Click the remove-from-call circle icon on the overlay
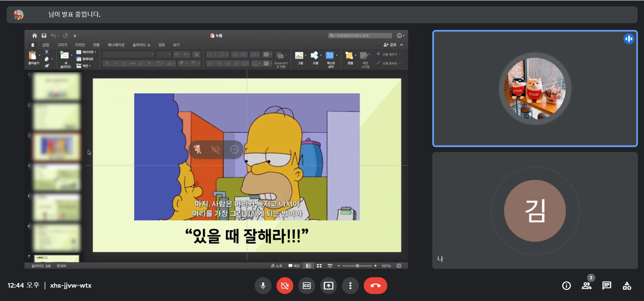This screenshot has height=301, width=644. tap(235, 149)
